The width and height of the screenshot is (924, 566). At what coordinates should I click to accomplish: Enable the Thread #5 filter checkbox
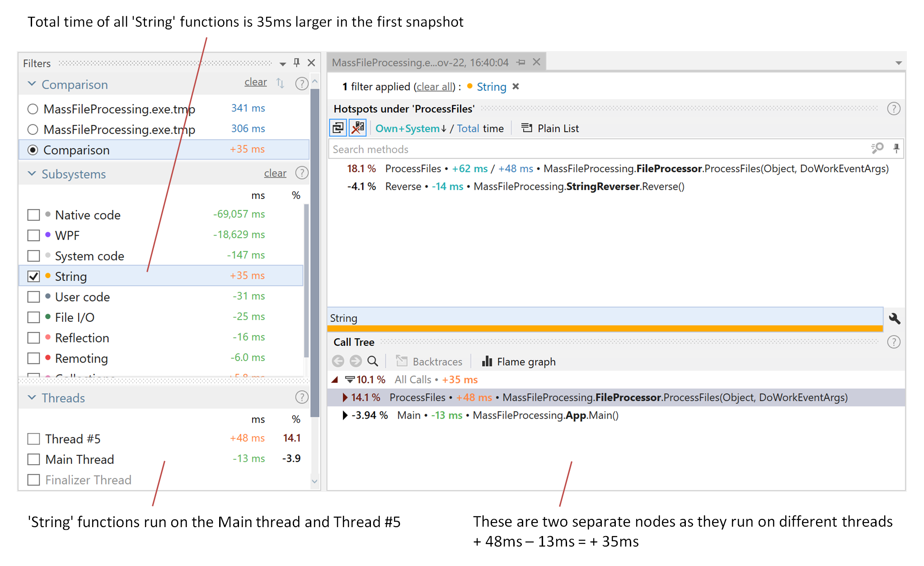point(33,439)
